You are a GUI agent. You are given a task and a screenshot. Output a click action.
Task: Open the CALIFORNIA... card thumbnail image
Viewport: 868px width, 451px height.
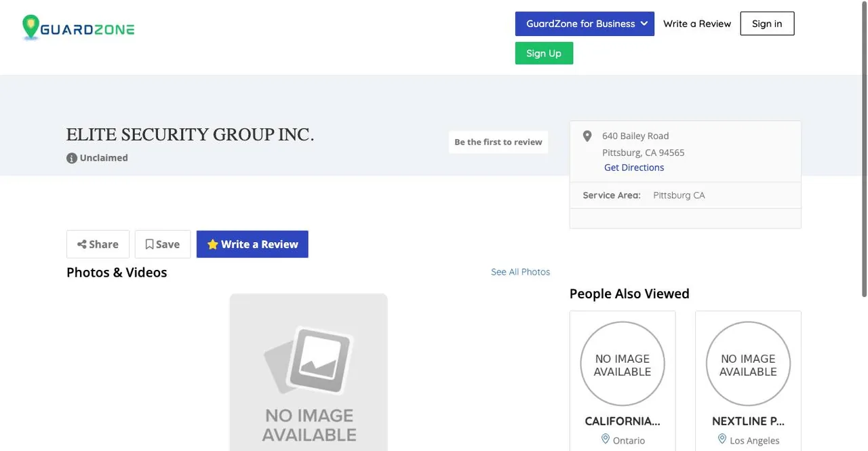[623, 364]
